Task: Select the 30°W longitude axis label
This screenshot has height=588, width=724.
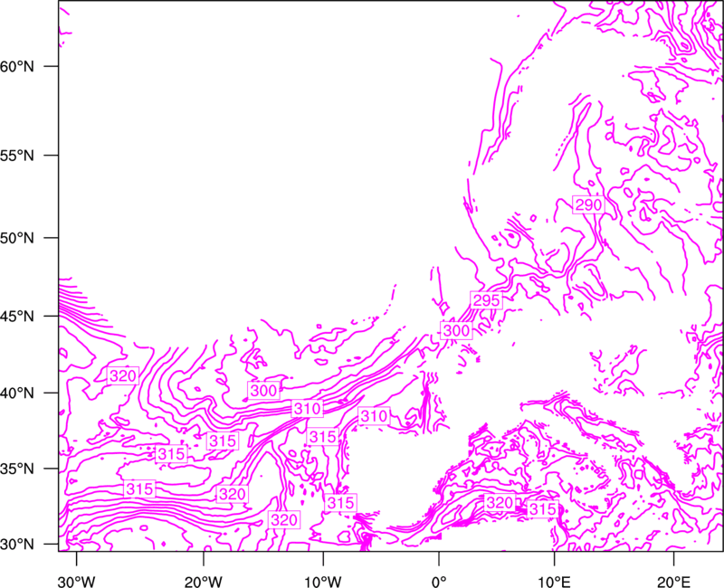Action: (77, 582)
